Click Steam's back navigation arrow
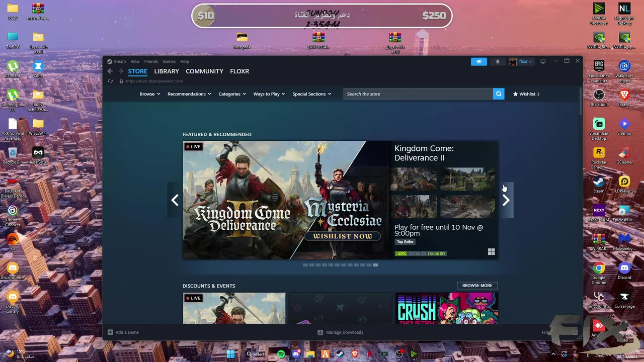 tap(110, 71)
